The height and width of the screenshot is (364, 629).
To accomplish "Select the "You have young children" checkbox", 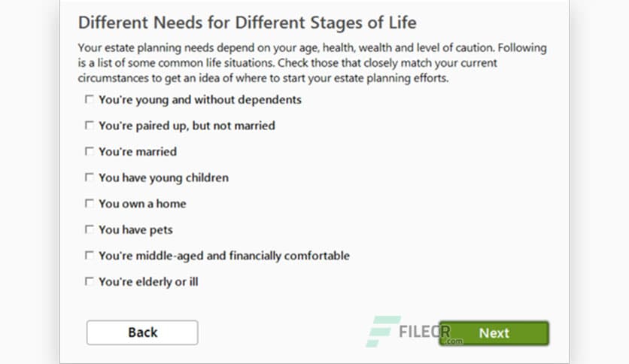I will pyautogui.click(x=90, y=177).
